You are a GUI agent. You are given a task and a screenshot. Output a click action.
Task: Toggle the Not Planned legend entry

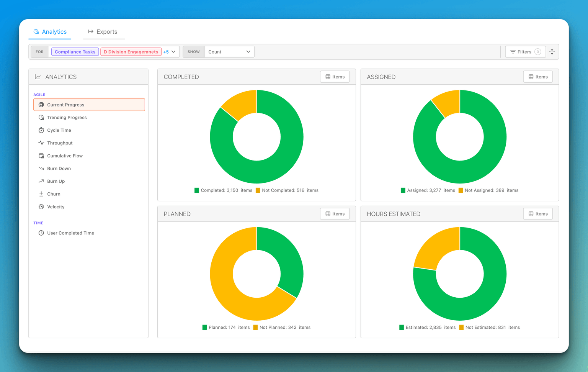point(282,328)
